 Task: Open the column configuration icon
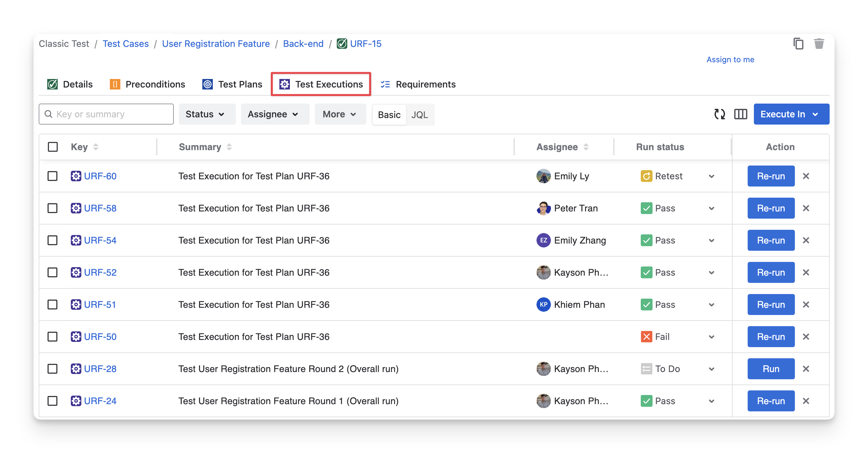[x=740, y=114]
